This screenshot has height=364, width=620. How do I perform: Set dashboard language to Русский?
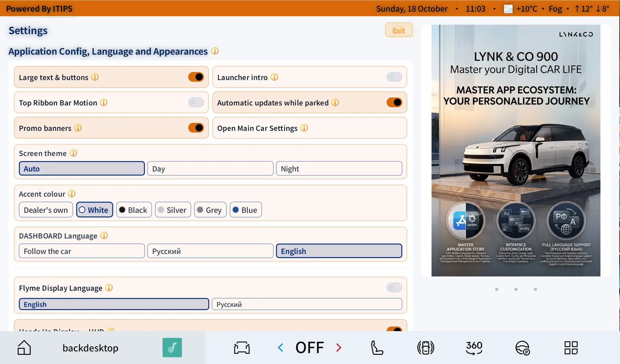[x=210, y=251]
